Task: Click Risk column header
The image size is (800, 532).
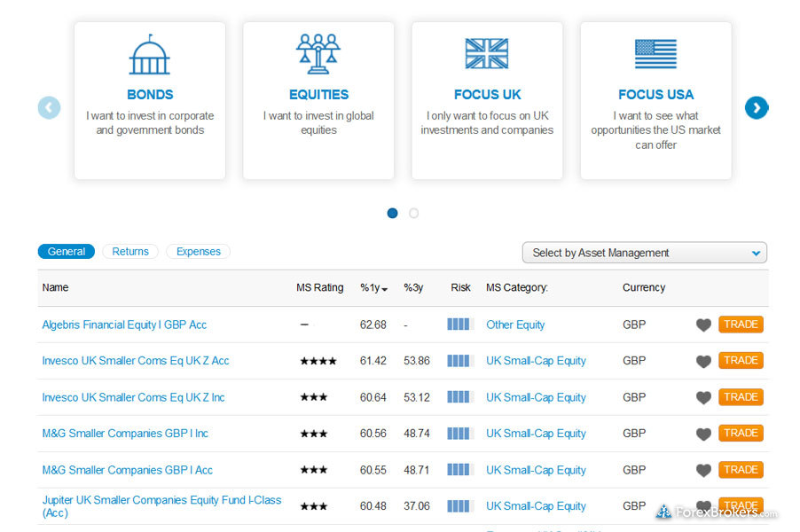Action: [460, 287]
